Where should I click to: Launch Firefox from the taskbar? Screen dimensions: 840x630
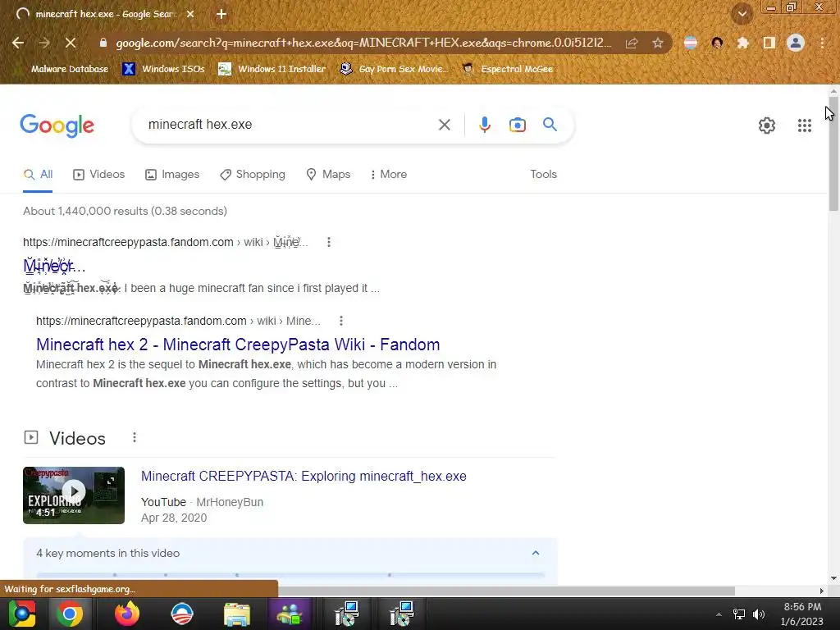tap(126, 614)
